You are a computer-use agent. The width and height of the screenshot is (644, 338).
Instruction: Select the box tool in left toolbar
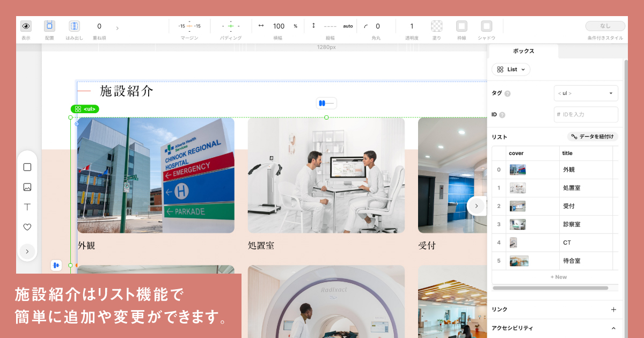pyautogui.click(x=27, y=167)
